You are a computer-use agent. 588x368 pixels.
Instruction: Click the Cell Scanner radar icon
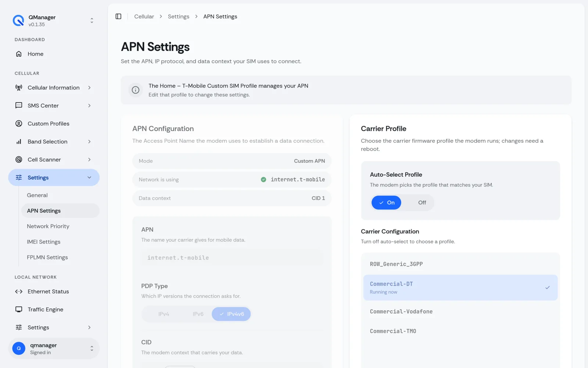click(x=19, y=160)
